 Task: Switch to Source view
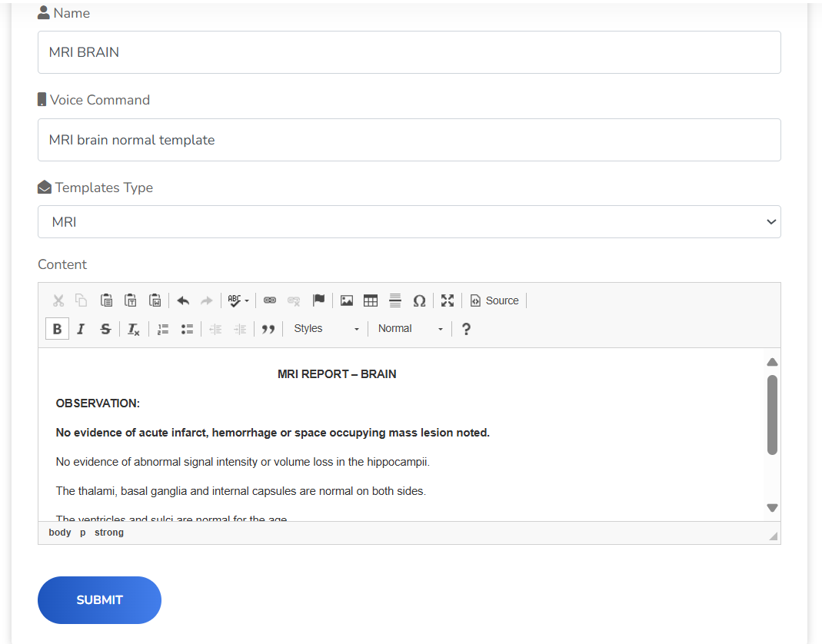[x=494, y=300]
